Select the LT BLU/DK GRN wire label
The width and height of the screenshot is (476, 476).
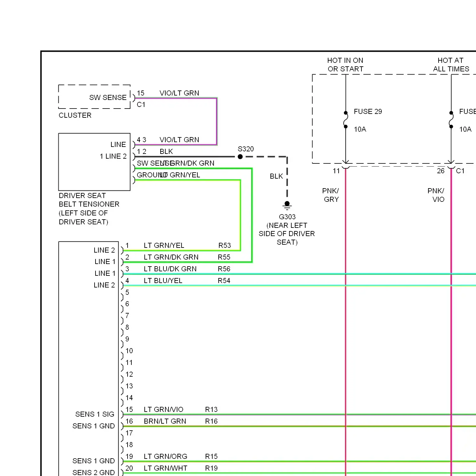170,269
